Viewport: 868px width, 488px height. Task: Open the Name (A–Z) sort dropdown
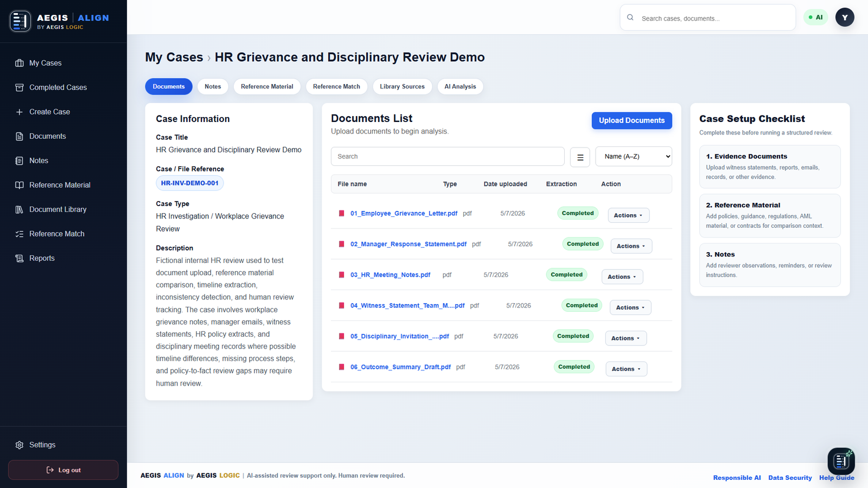(x=634, y=156)
